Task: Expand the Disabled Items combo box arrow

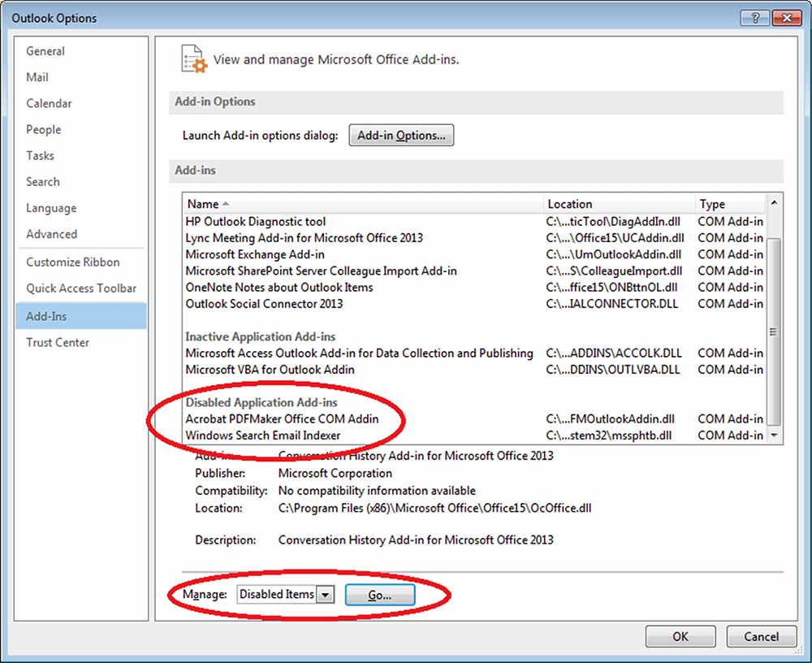Action: [x=326, y=594]
